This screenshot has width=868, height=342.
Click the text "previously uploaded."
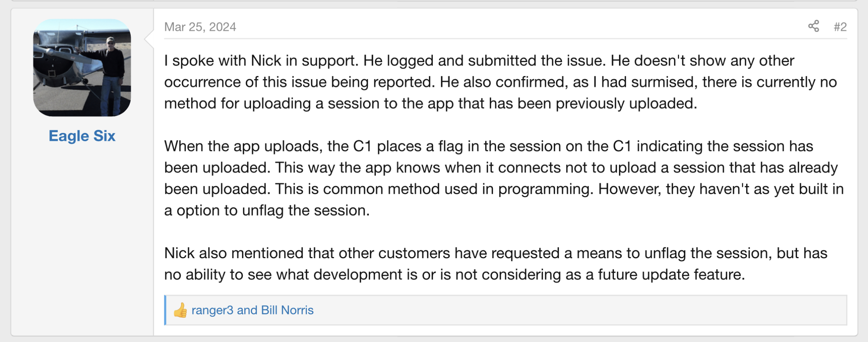pyautogui.click(x=626, y=104)
